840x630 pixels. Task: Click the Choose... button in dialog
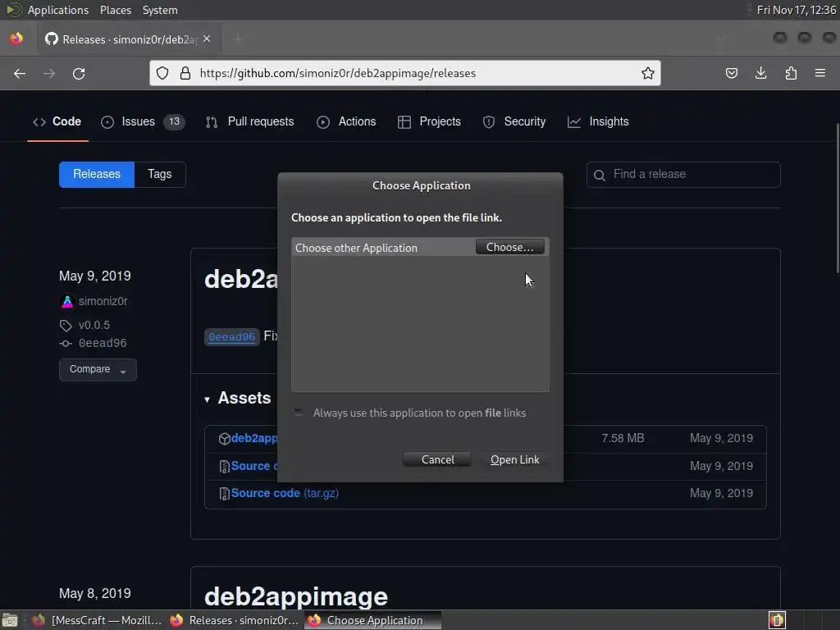pos(509,247)
